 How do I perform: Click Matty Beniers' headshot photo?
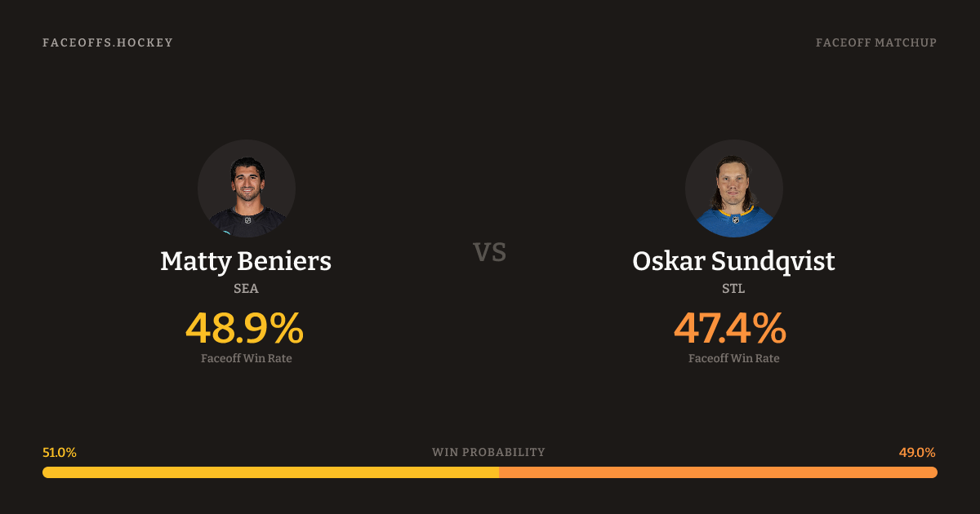pos(246,188)
